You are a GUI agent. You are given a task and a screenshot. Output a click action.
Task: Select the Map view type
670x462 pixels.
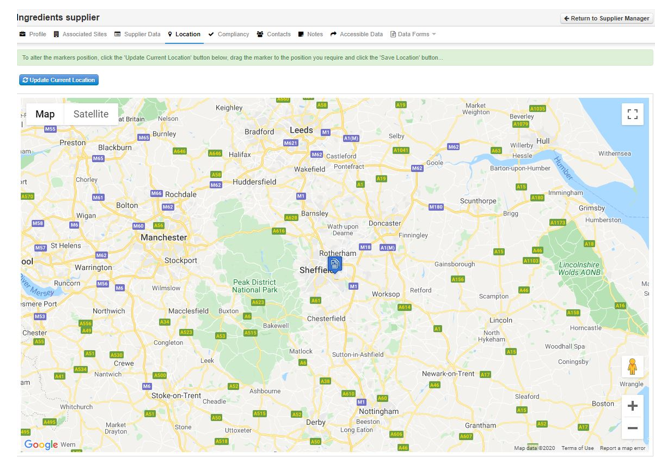point(45,114)
